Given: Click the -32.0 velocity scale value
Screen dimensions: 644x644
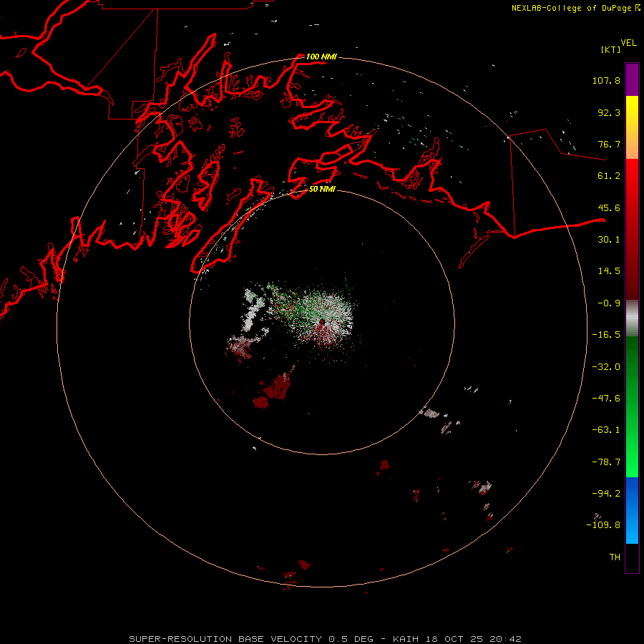Looking at the screenshot, I should pos(606,367).
